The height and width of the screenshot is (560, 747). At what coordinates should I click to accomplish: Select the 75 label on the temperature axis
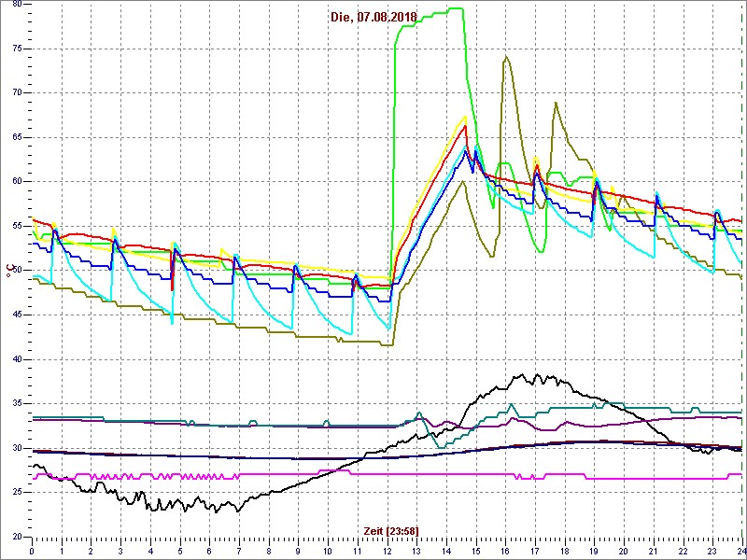point(17,49)
